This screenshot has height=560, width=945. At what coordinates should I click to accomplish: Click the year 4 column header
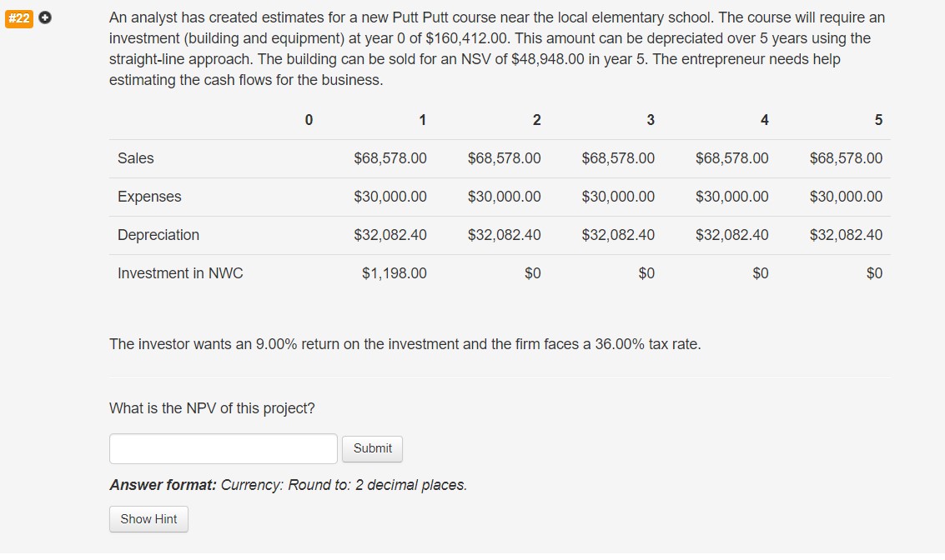click(764, 119)
